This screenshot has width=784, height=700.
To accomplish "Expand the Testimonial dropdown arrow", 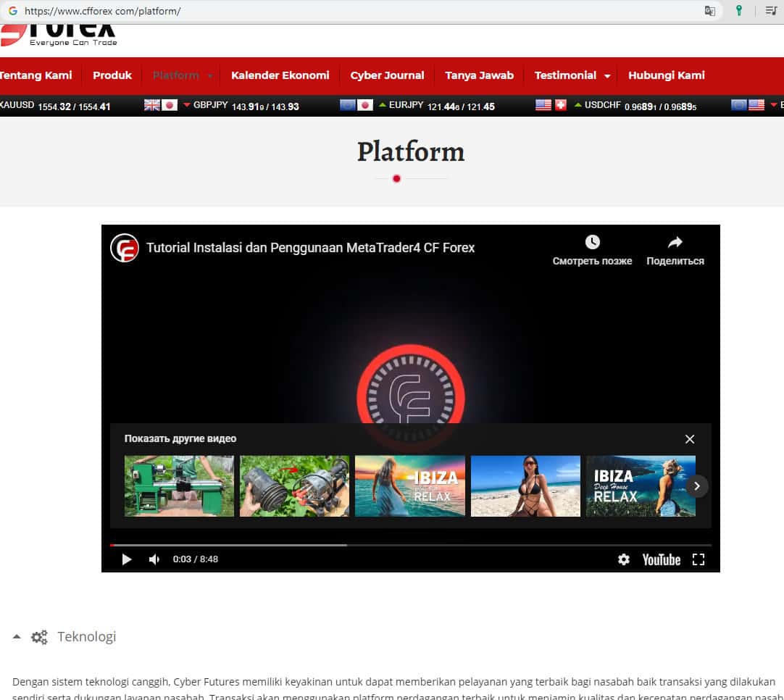I will click(607, 76).
